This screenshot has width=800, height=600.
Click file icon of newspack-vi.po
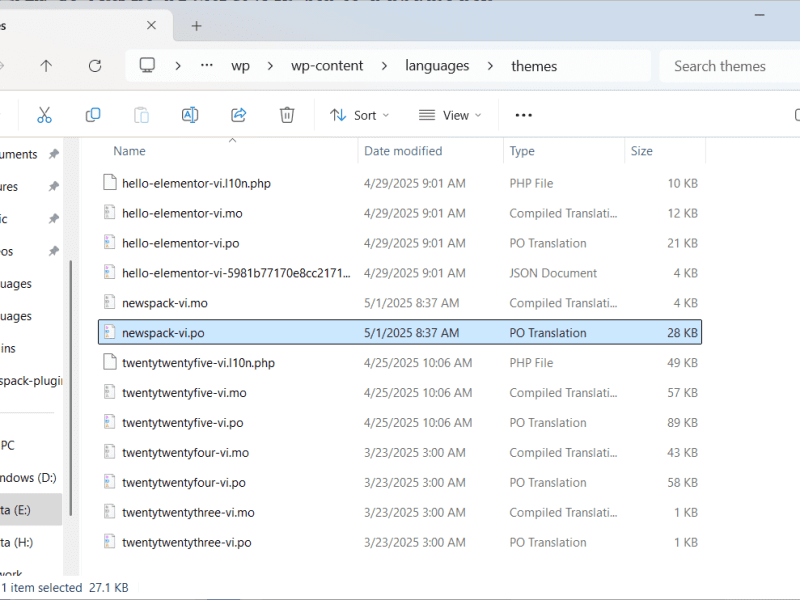coord(109,332)
